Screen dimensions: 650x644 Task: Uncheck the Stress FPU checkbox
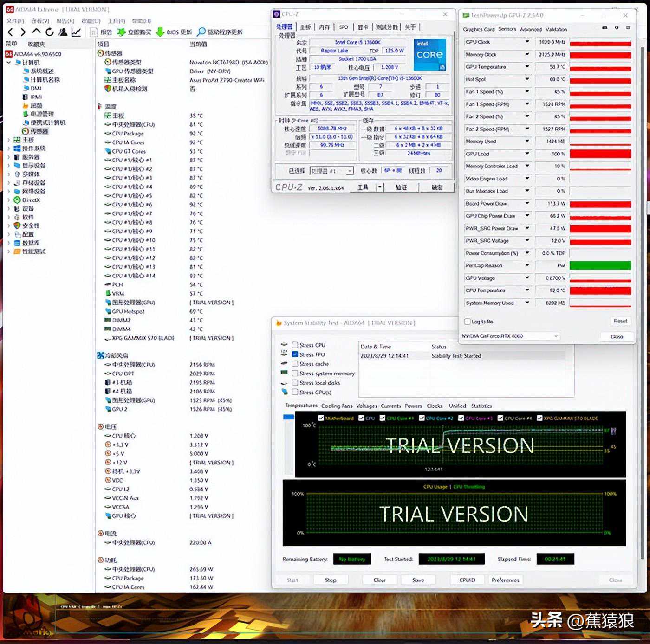pos(295,354)
